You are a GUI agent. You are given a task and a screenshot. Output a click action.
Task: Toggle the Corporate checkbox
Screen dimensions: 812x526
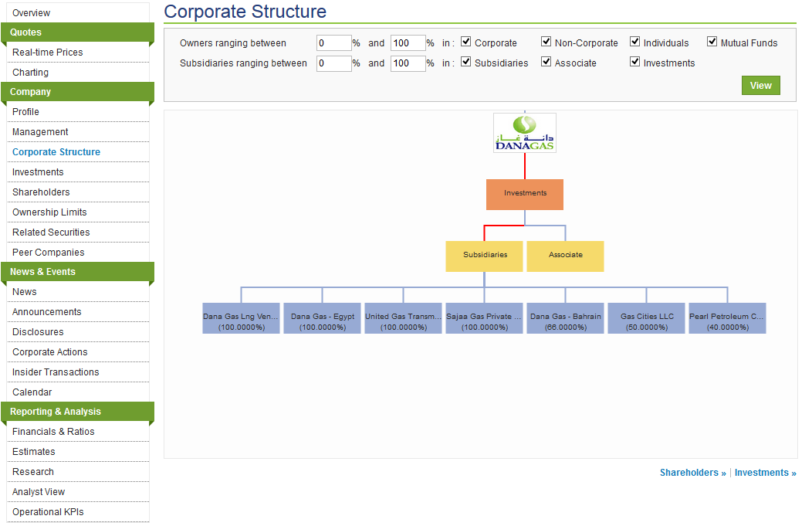coord(466,42)
